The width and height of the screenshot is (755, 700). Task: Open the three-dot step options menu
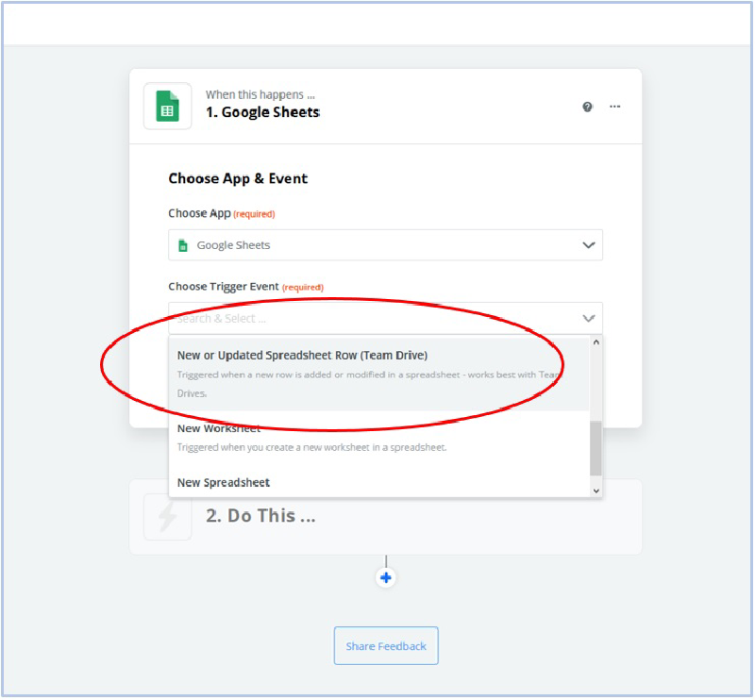point(615,107)
